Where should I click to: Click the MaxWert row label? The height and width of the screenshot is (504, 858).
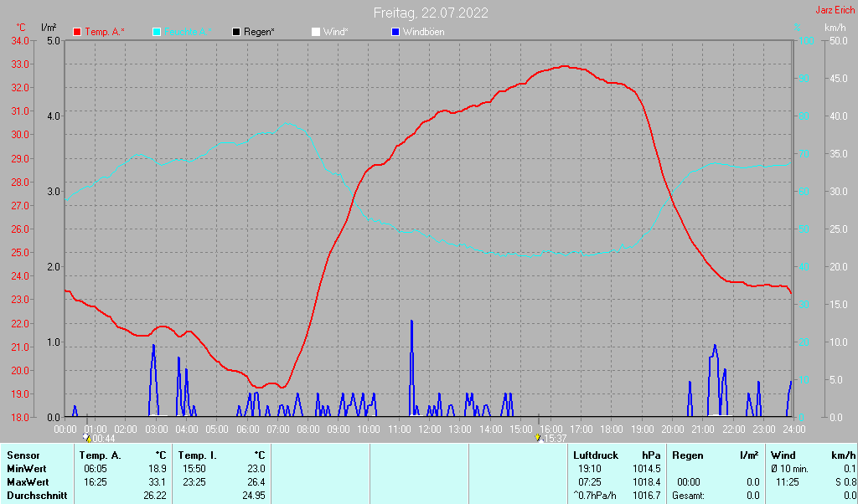coord(26,481)
